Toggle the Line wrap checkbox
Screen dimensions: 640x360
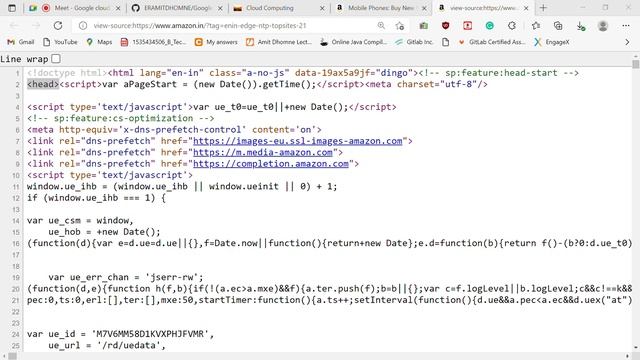click(56, 59)
